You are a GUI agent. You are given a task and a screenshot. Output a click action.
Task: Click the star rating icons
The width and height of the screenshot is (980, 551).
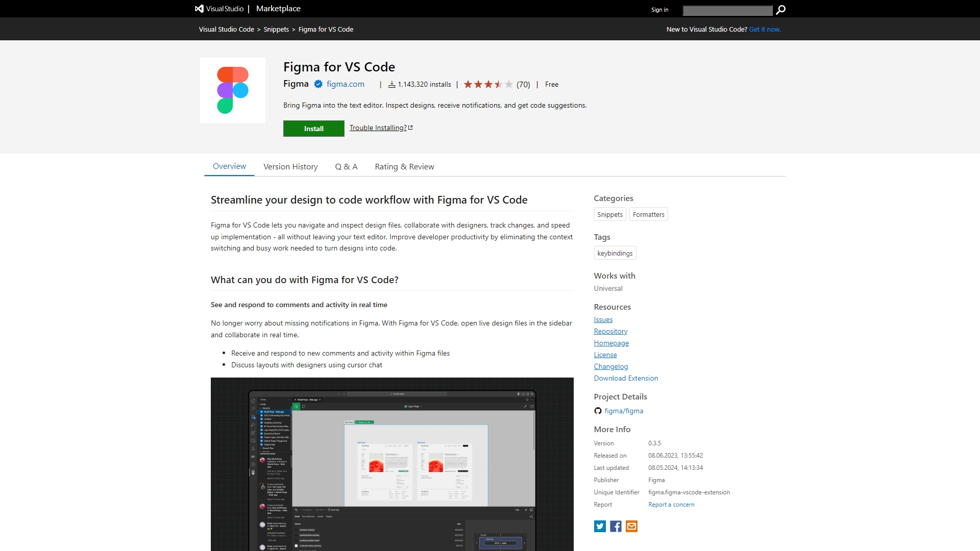click(488, 85)
